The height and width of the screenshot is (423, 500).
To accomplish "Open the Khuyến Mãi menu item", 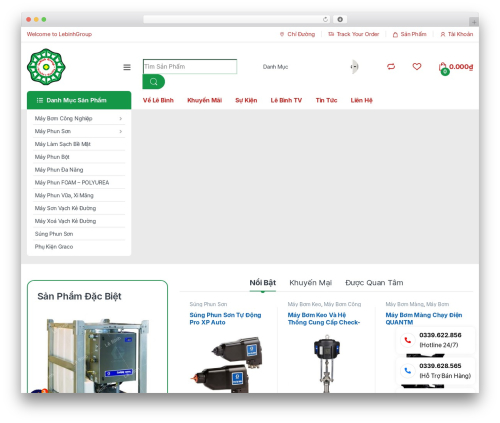I will pyautogui.click(x=204, y=100).
